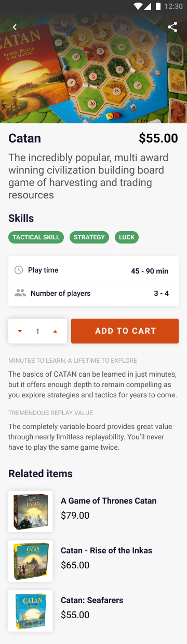Open A Game of Thrones Catan thumbnail
Image resolution: width=187 pixels, height=644 pixels.
click(x=31, y=511)
